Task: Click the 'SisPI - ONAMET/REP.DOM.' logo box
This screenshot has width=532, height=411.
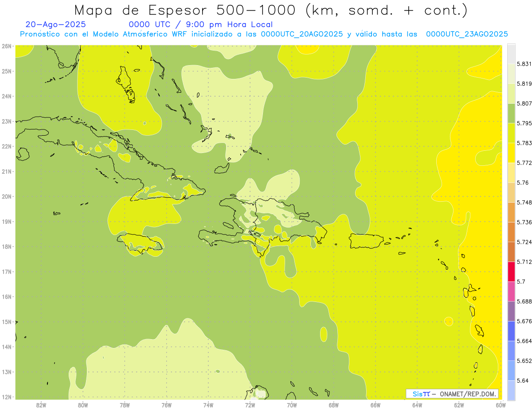Action: 452,394
